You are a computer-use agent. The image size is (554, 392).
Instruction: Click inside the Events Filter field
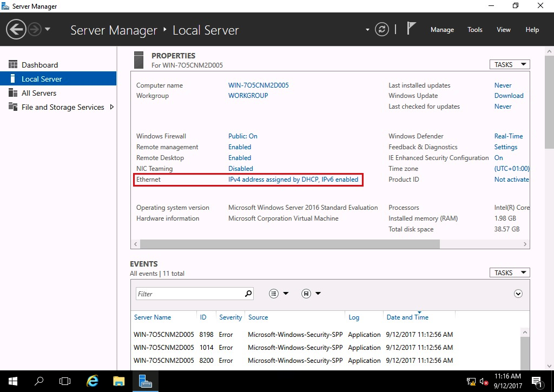tap(189, 294)
